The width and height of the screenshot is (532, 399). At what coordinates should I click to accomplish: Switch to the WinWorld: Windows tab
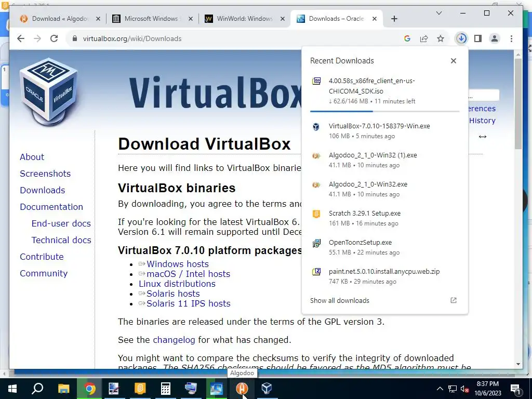click(244, 19)
